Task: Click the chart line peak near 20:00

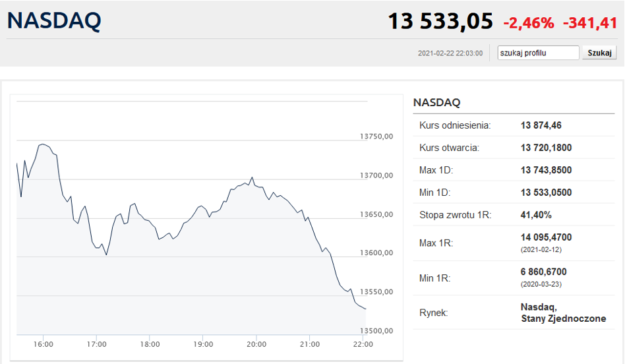Action: pyautogui.click(x=252, y=178)
